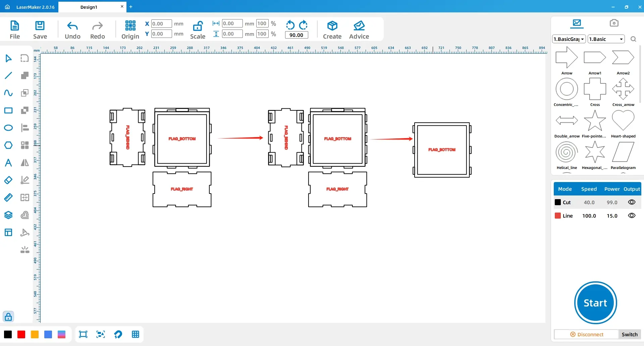Select the pointer selection tool
Screen dimensions: 644x346
pyautogui.click(x=8, y=58)
